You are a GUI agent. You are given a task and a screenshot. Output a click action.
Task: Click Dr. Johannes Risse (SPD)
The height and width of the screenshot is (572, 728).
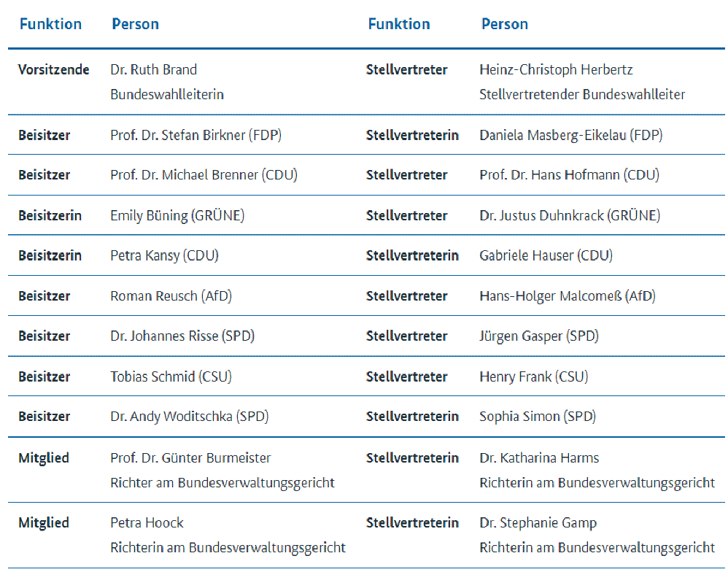tap(182, 336)
